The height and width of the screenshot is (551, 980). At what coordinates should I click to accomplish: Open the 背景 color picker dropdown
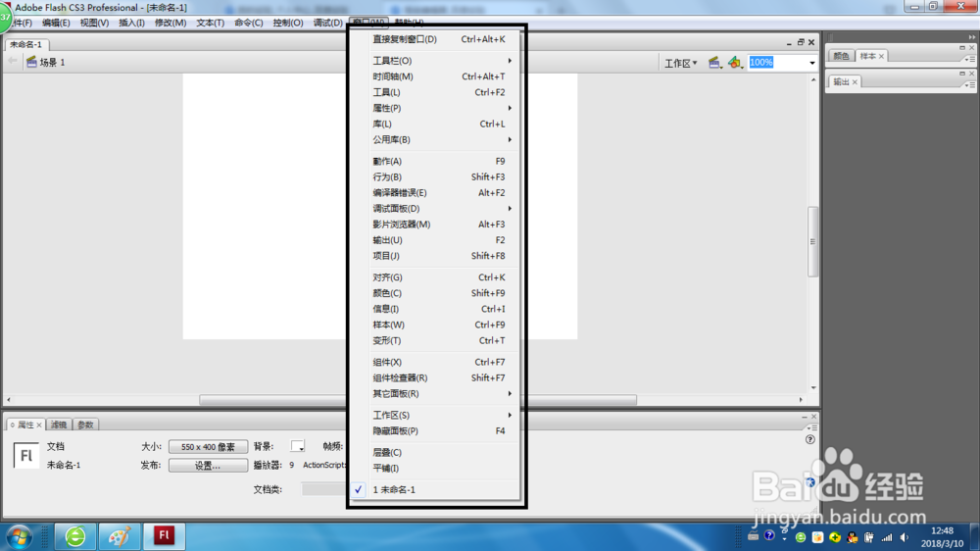click(x=298, y=446)
